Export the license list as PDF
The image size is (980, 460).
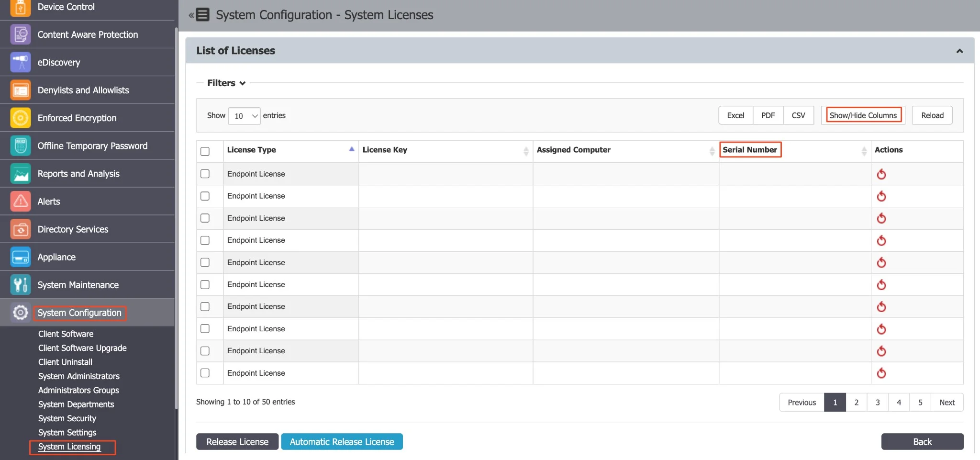pos(768,115)
